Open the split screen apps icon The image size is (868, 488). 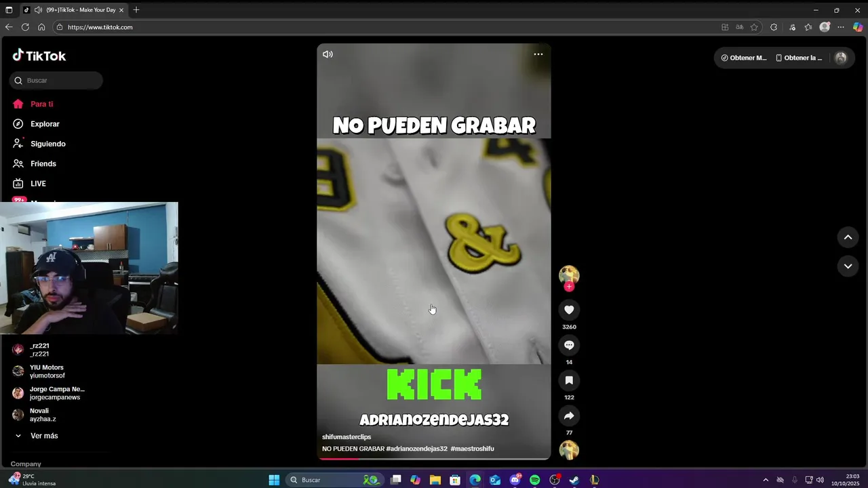coord(725,27)
